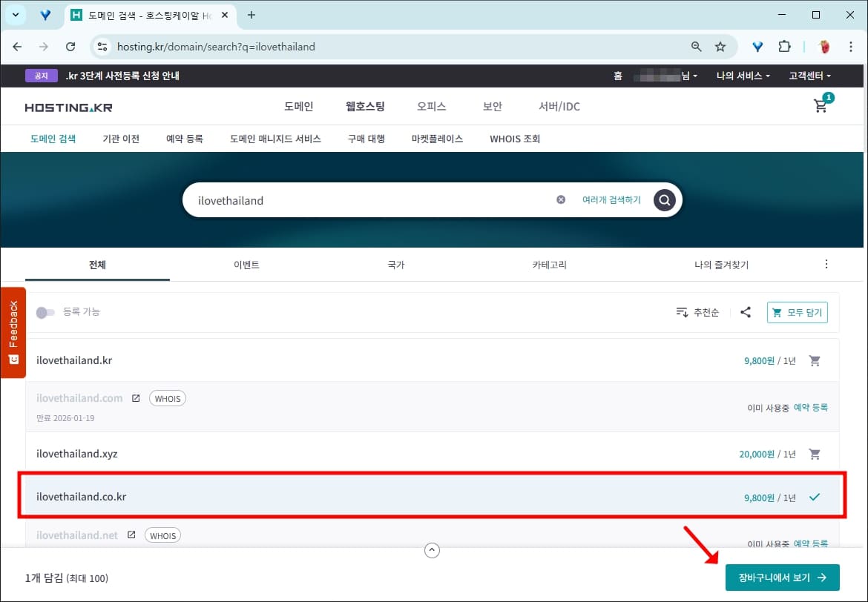Image resolution: width=868 pixels, height=602 pixels.
Task: Collapse the bottom cart panel chevron
Action: click(432, 550)
